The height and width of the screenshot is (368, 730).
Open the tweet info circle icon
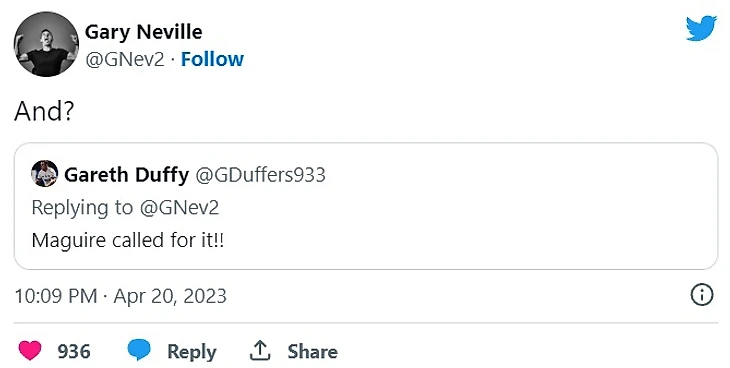tap(702, 295)
